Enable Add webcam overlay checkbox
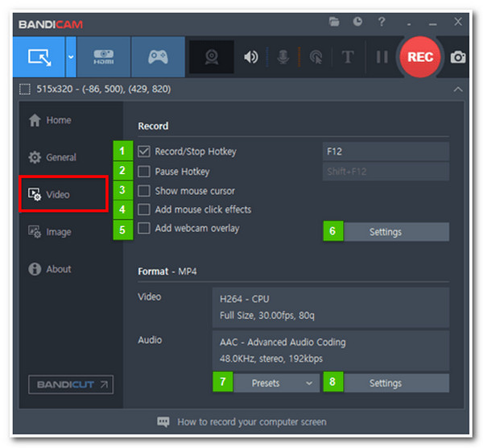 [144, 228]
